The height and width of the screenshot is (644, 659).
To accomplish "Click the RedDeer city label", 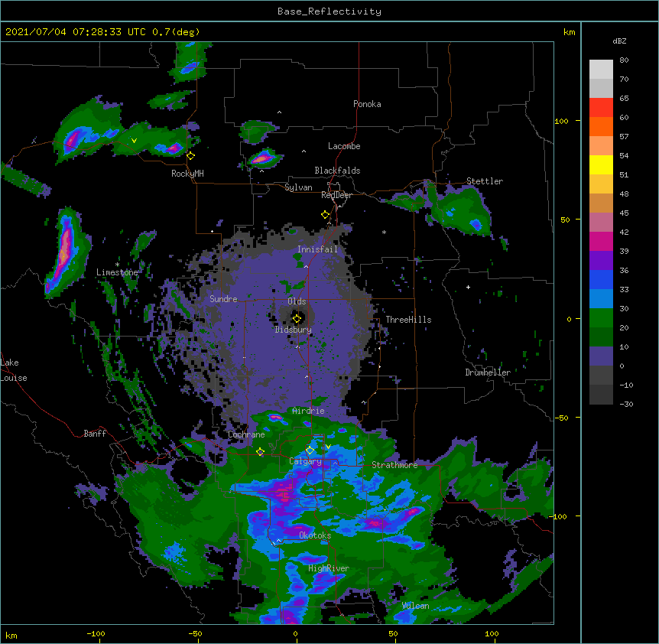I will tap(336, 195).
